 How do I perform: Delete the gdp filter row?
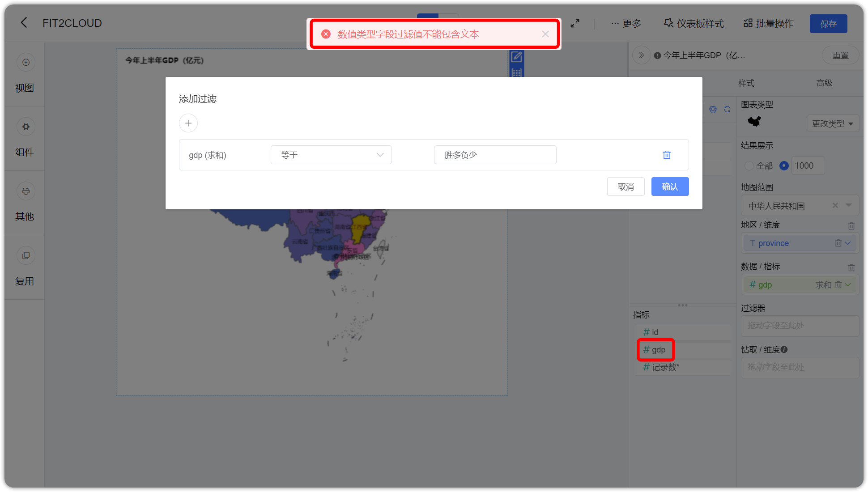(667, 155)
